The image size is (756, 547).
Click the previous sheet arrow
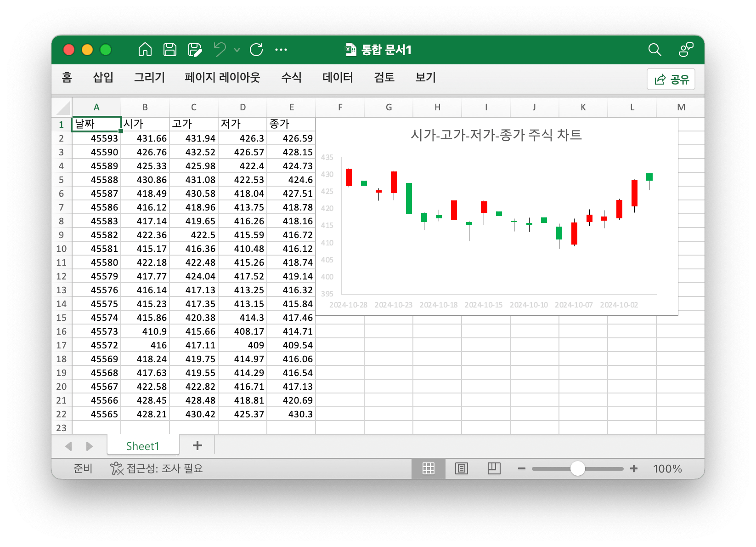pyautogui.click(x=69, y=446)
